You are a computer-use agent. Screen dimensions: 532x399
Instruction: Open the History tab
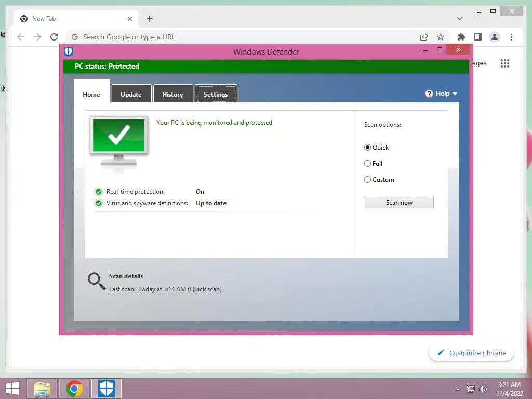pos(172,95)
